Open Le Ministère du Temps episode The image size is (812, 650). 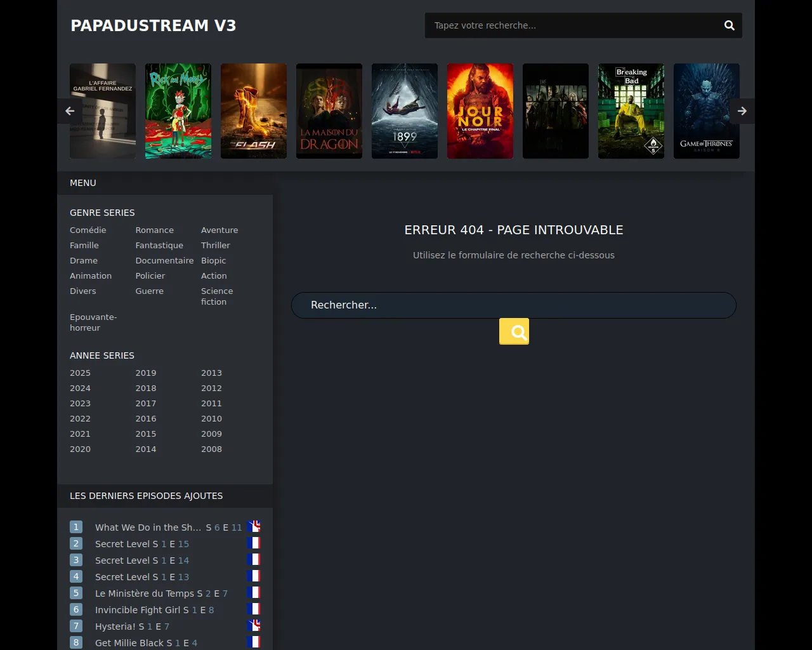161,594
